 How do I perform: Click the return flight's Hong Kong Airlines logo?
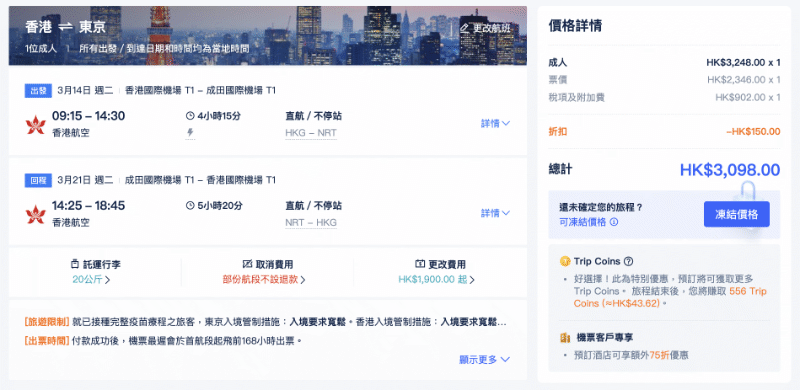tap(36, 214)
